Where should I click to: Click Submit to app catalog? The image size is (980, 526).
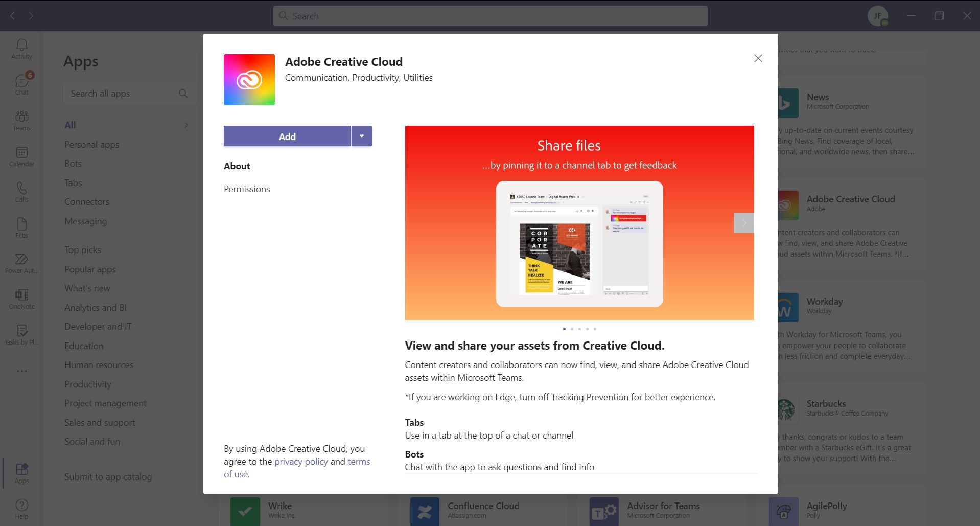coord(108,477)
